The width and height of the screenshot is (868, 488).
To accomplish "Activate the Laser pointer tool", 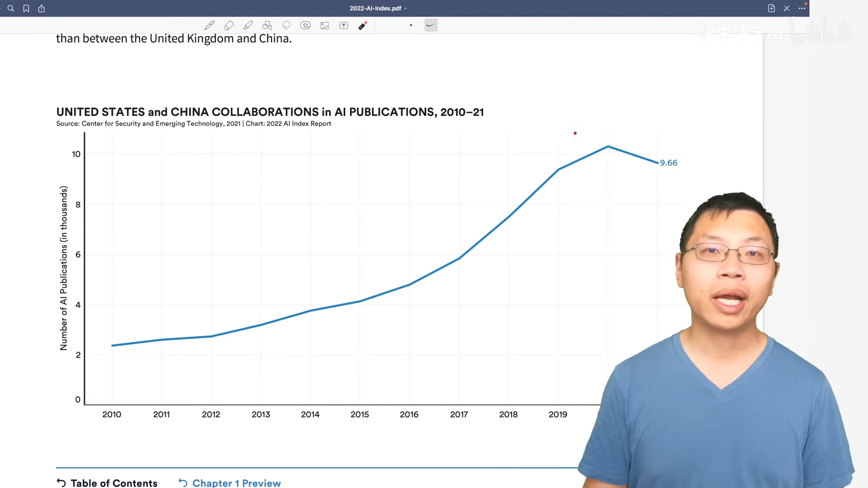I will 363,25.
